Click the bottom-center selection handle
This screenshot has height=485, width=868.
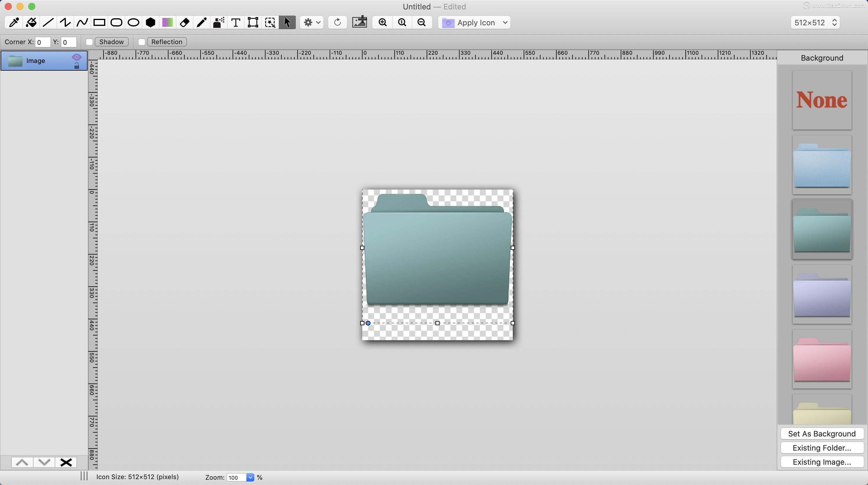pos(437,323)
